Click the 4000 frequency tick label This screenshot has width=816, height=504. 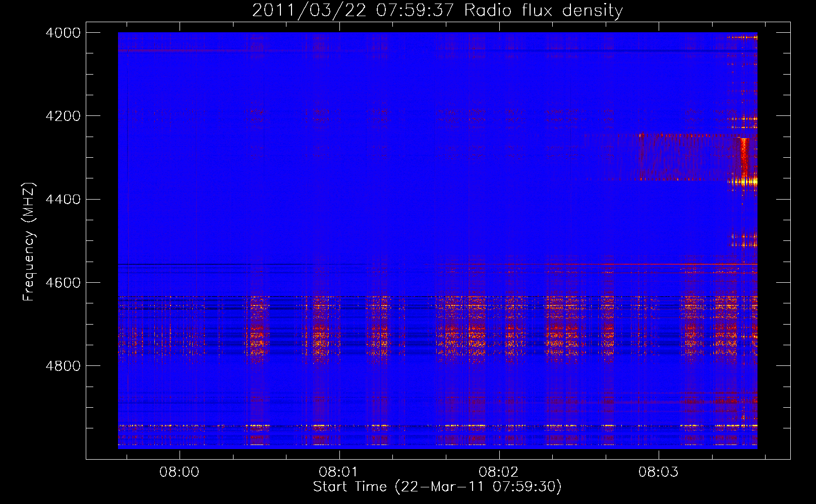pos(63,33)
